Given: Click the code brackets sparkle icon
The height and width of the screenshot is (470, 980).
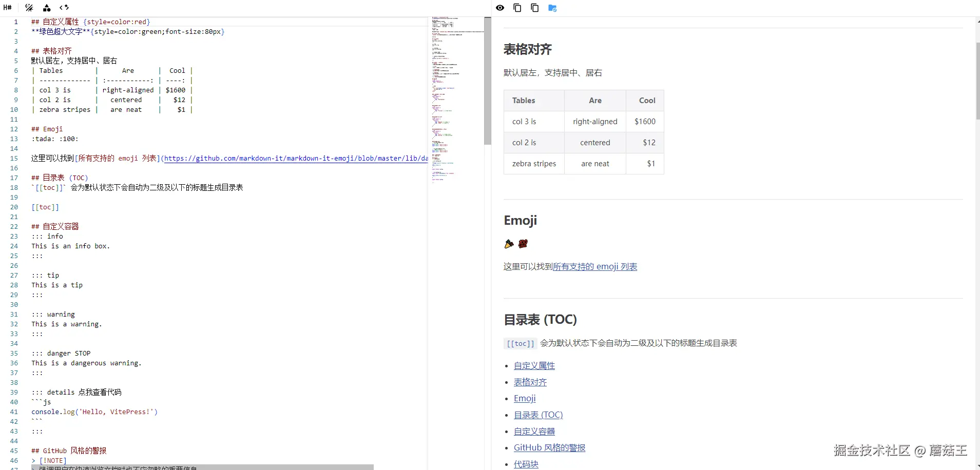Looking at the screenshot, I should (64, 8).
